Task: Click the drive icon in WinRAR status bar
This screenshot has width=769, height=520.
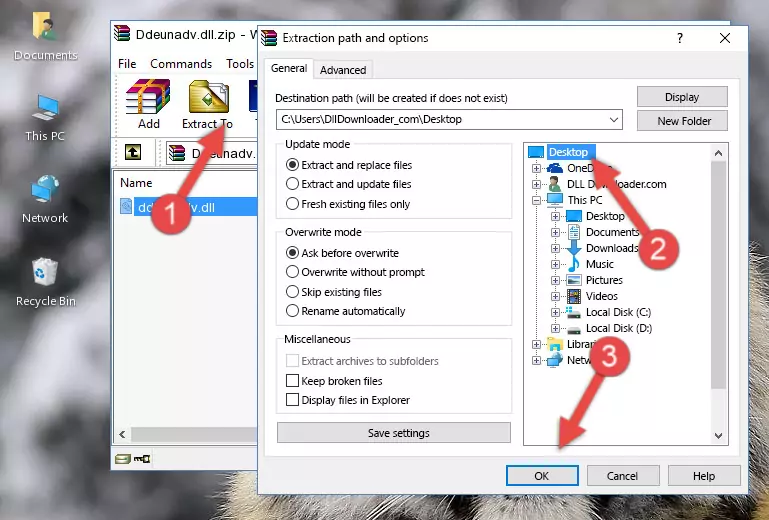Action: [x=123, y=459]
